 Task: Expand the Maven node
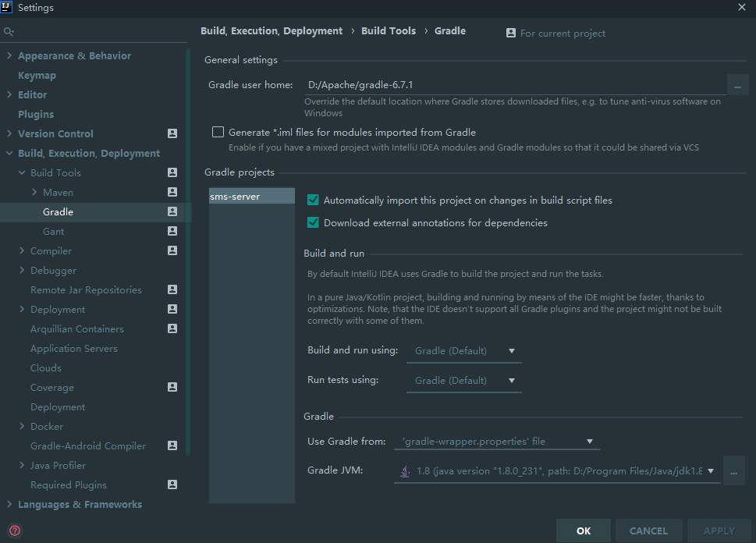pos(34,192)
